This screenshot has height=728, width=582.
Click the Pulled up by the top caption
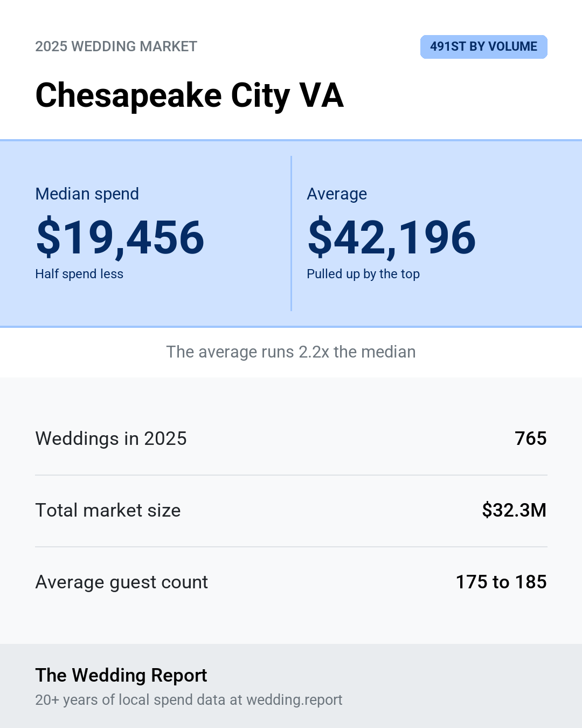[x=363, y=274]
